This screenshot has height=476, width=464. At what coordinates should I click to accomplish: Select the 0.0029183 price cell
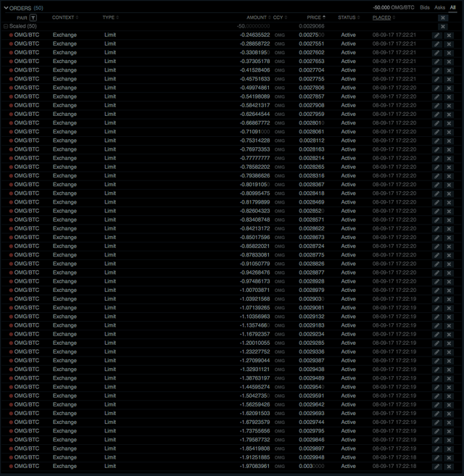312,325
